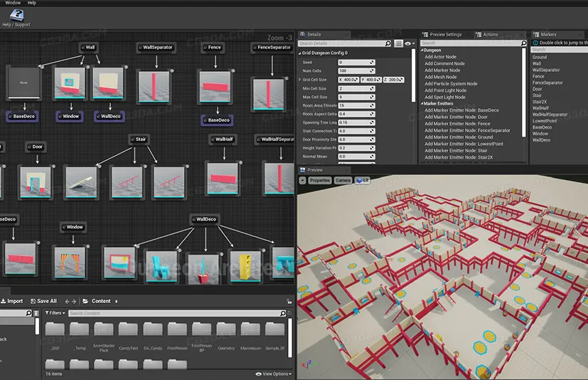Choose Add Mesh Node action
The height and width of the screenshot is (380, 588).
(440, 77)
